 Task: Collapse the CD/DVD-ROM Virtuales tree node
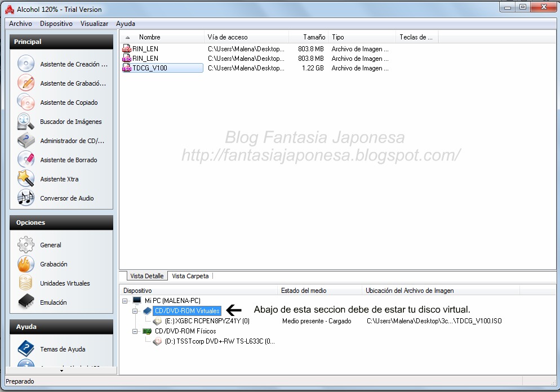135,311
